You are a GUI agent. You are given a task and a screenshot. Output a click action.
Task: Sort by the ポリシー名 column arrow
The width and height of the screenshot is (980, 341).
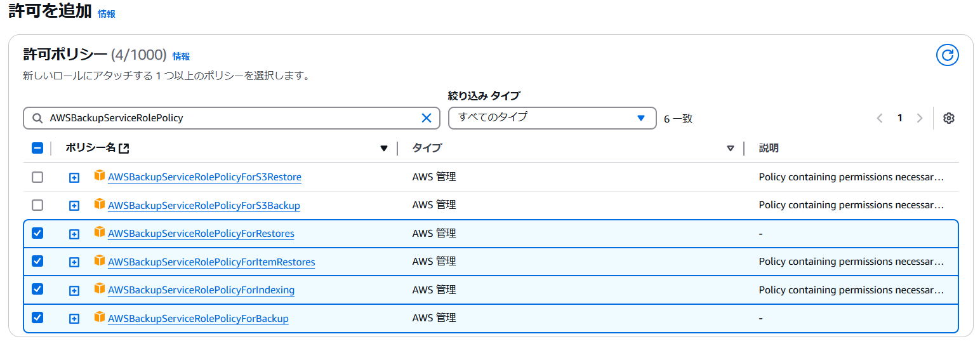(383, 149)
